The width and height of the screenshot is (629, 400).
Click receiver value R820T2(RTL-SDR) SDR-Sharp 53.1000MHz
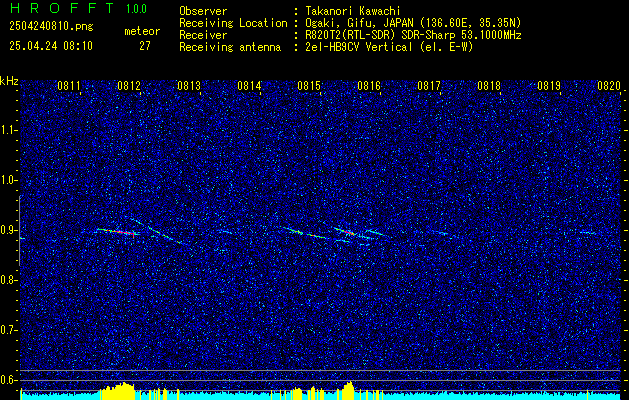(x=413, y=35)
